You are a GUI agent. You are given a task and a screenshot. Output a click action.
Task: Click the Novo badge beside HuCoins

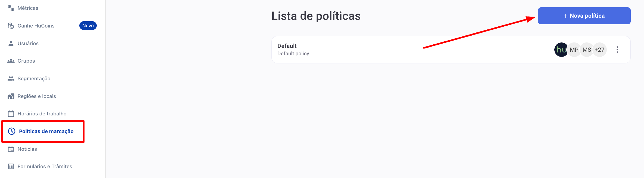[88, 26]
